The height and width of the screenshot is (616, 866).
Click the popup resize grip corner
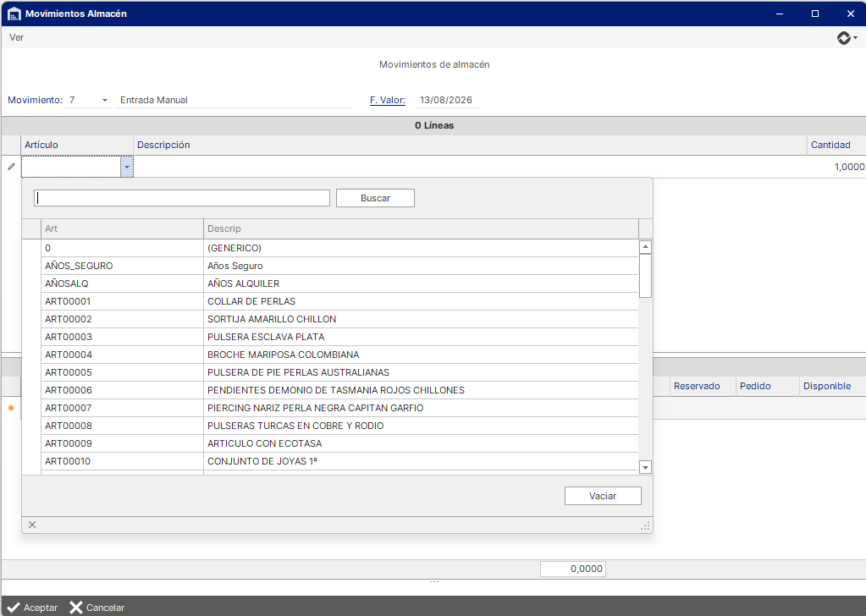click(x=644, y=526)
